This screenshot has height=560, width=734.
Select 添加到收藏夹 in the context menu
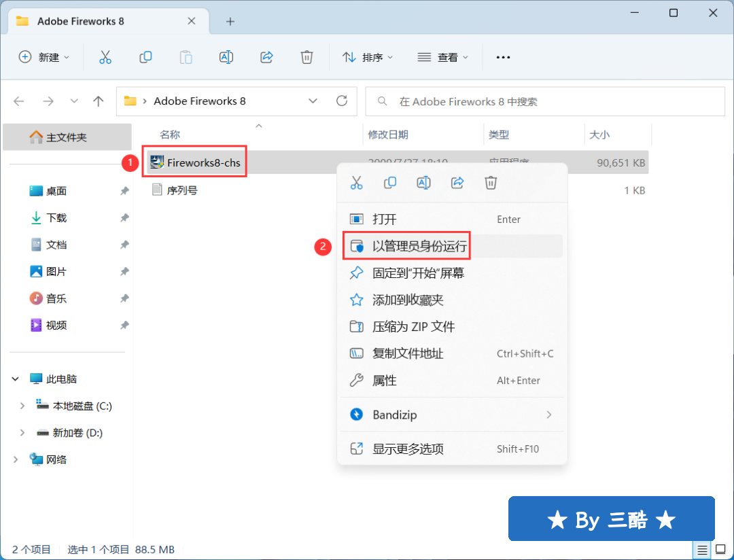point(452,300)
